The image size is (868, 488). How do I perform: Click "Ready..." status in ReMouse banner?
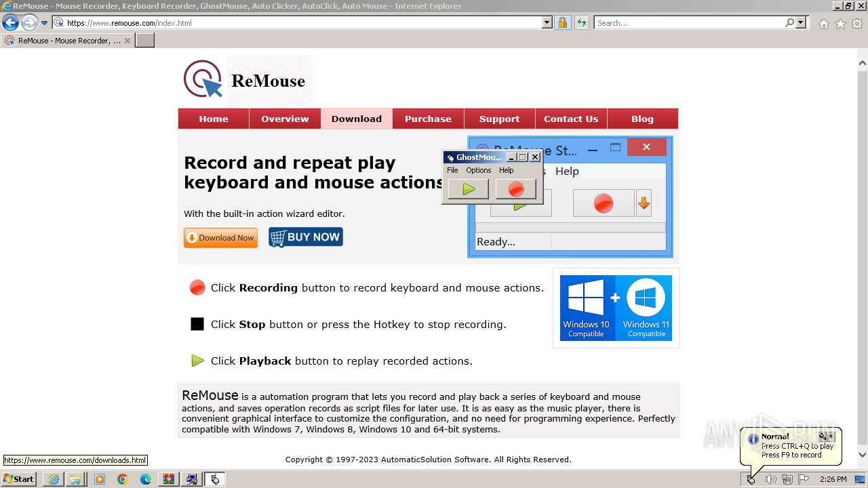[x=496, y=242]
